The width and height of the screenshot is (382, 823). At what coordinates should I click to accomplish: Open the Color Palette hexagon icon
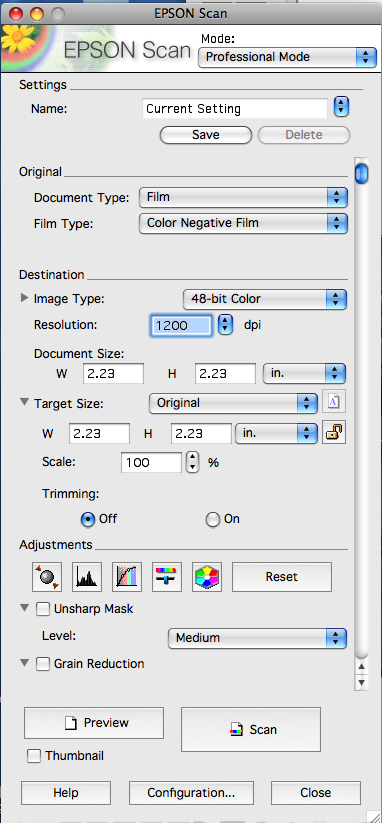(207, 577)
